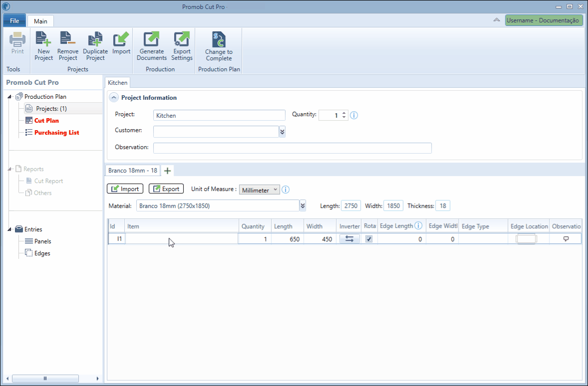Click the Width cell value 450

[320, 239]
